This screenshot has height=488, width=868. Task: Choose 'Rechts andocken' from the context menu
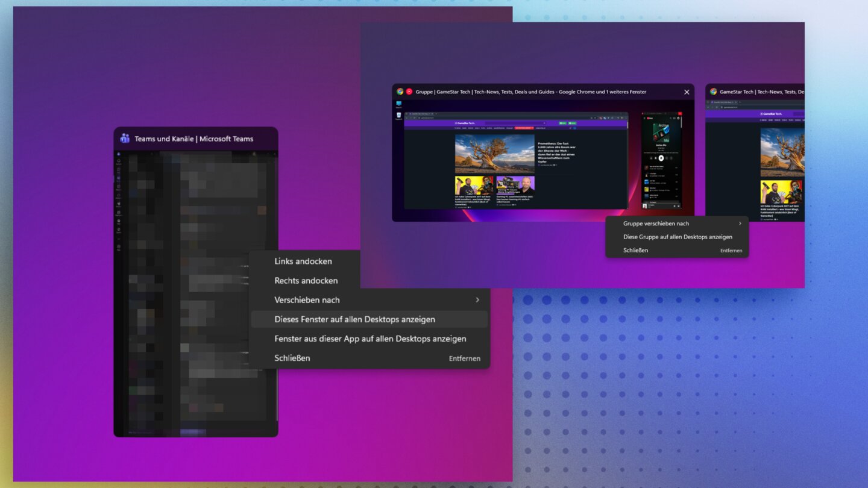click(x=306, y=280)
